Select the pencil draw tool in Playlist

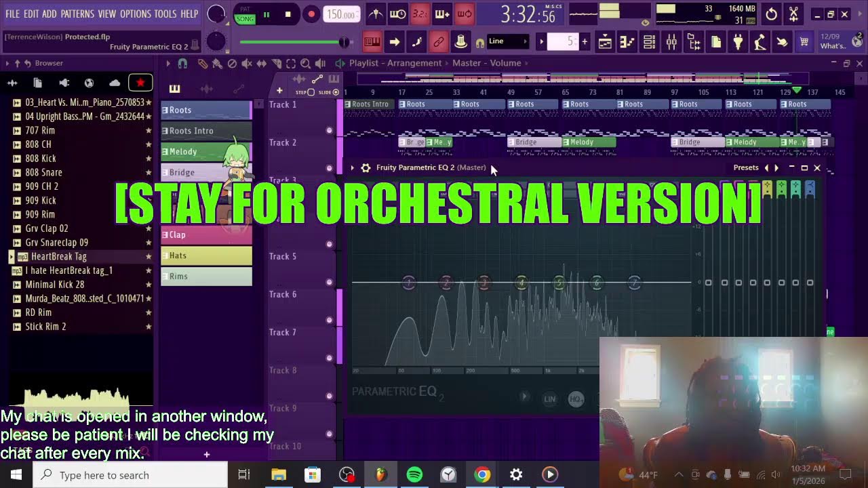coord(202,63)
